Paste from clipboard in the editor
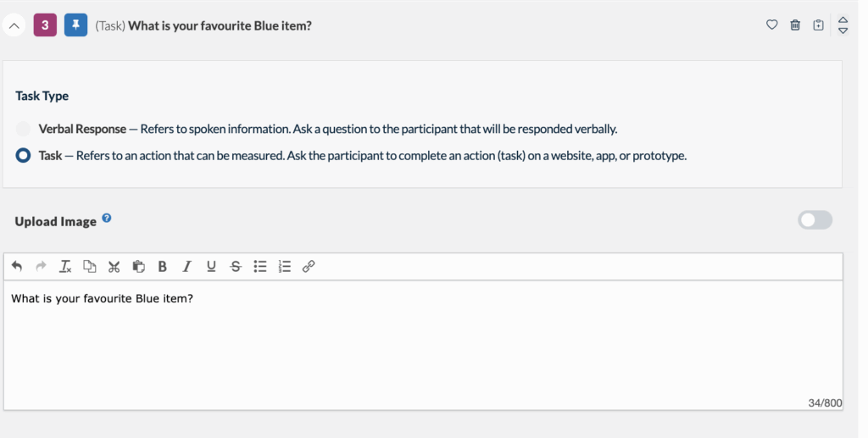Viewport: 868px width, 438px height. coord(138,267)
